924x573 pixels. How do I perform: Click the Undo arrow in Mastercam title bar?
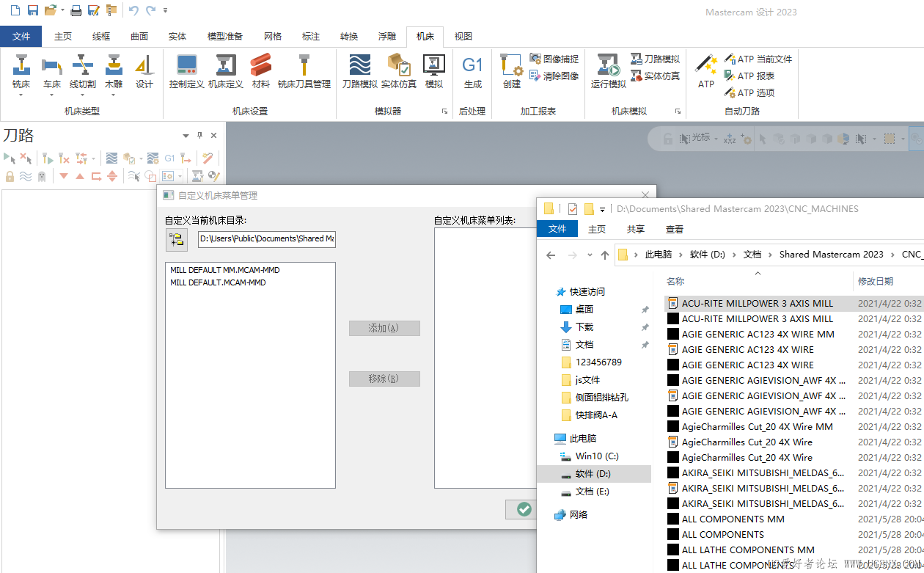(x=133, y=10)
